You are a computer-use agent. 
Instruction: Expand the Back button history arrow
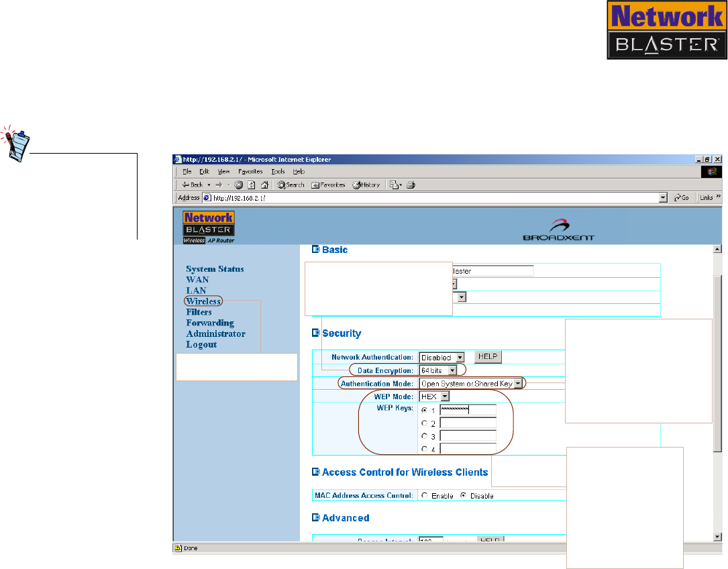click(209, 185)
